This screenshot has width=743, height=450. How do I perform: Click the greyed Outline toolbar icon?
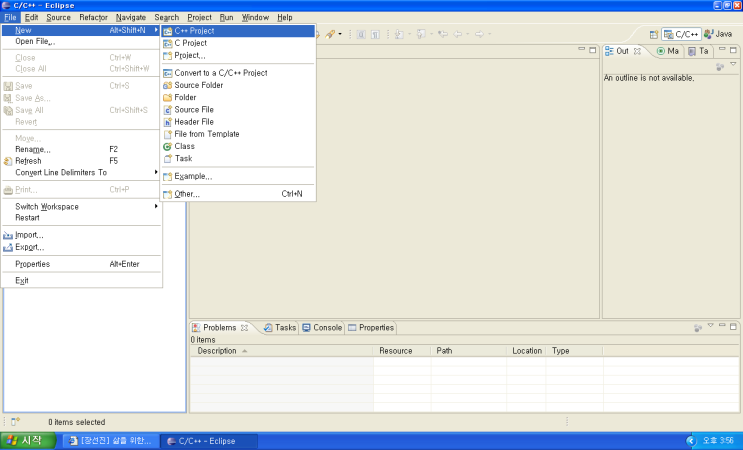(x=720, y=67)
